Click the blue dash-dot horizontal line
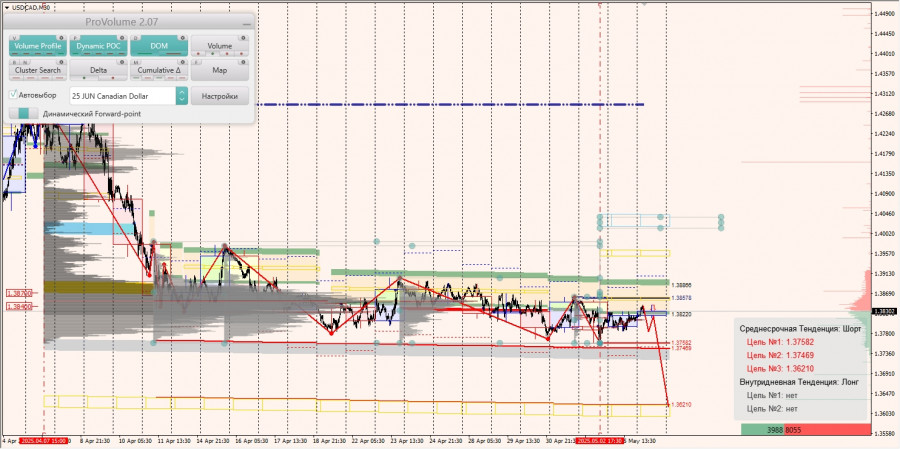Image resolution: width=900 pixels, height=449 pixels. pos(451,104)
